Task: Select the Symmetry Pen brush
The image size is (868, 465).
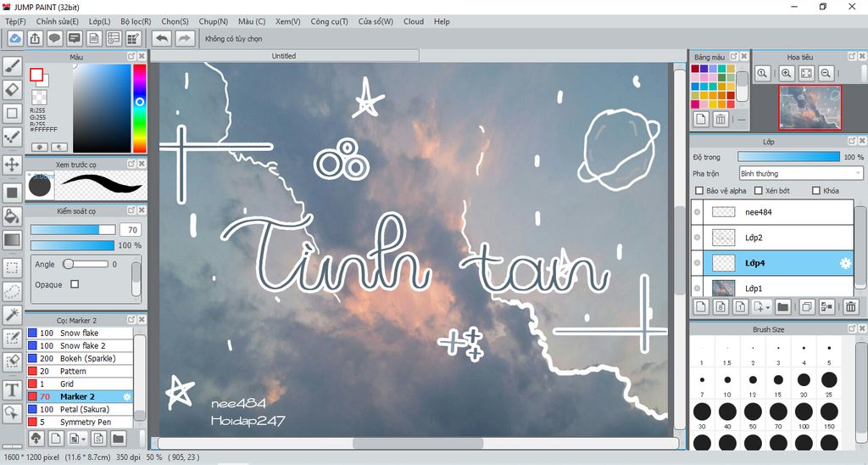Action: (81, 422)
